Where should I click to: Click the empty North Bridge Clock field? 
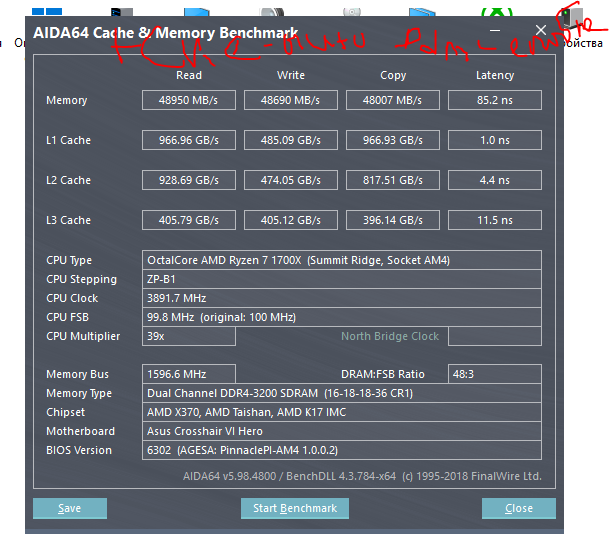pyautogui.click(x=495, y=336)
